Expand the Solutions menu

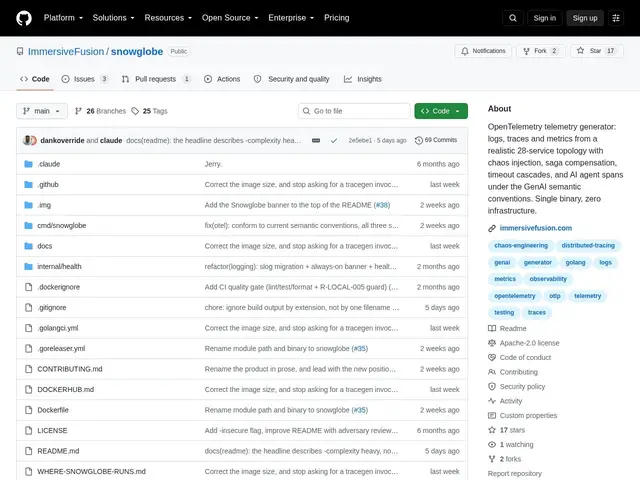tap(113, 18)
